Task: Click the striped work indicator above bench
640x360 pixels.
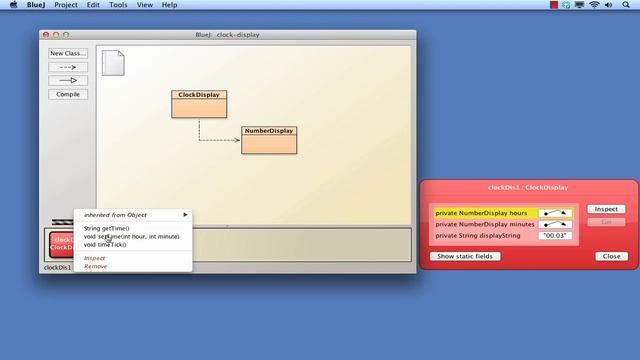Action: point(62,222)
